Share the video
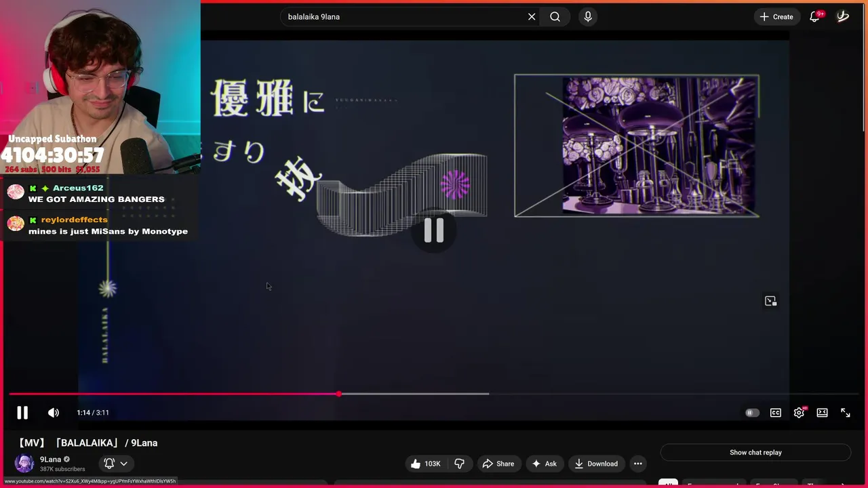The image size is (868, 488). coord(498,464)
